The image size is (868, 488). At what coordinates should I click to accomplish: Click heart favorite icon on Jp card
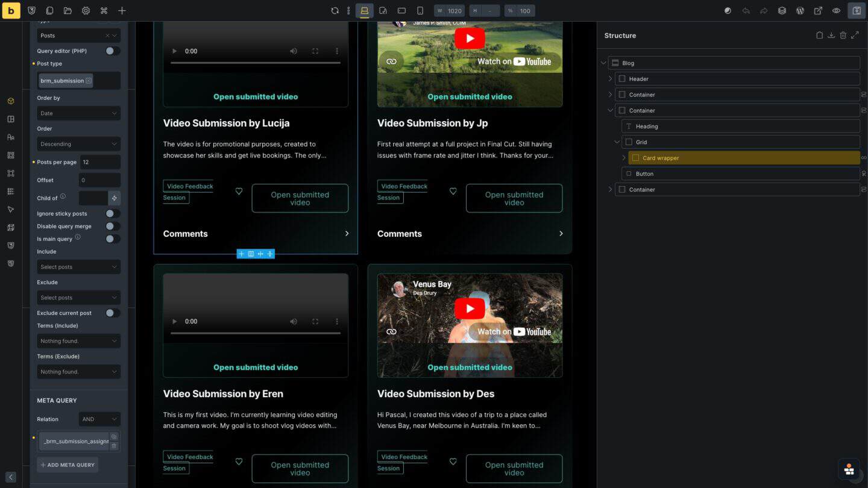[453, 192]
